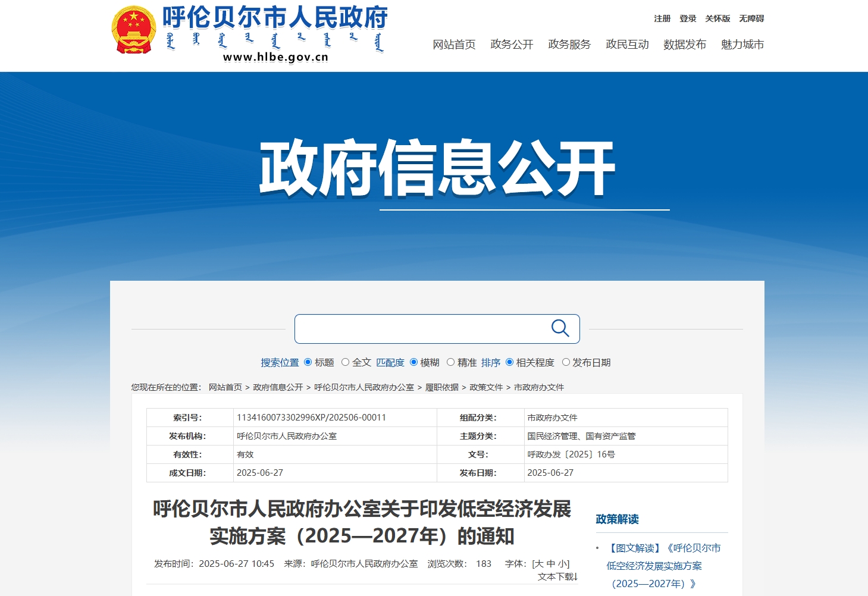Click the magnifying glass search icon
Viewport: 868px width, 596px height.
pyautogui.click(x=560, y=328)
